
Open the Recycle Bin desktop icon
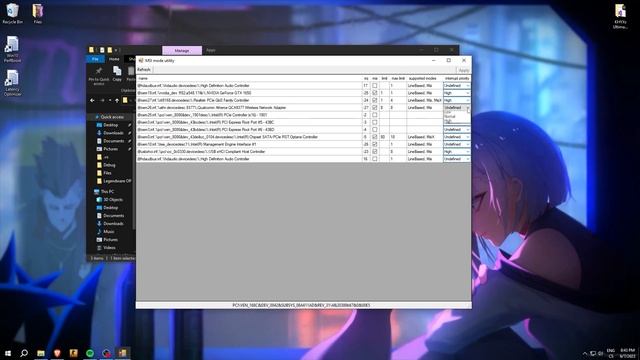[12, 13]
